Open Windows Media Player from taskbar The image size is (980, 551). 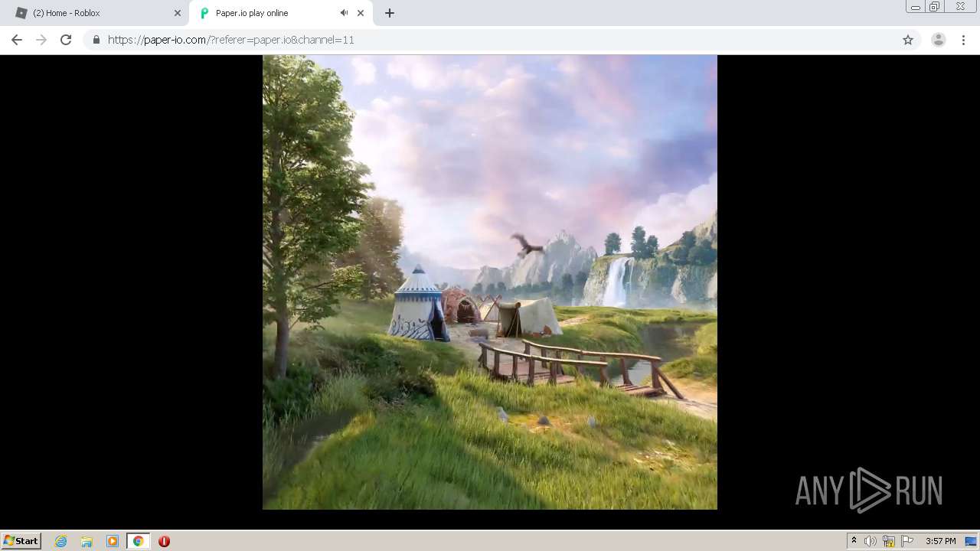[x=113, y=541]
